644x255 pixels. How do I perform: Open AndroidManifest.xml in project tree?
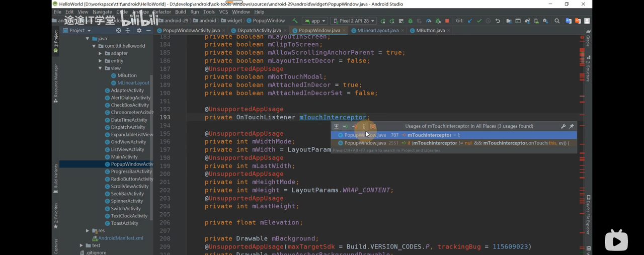120,238
